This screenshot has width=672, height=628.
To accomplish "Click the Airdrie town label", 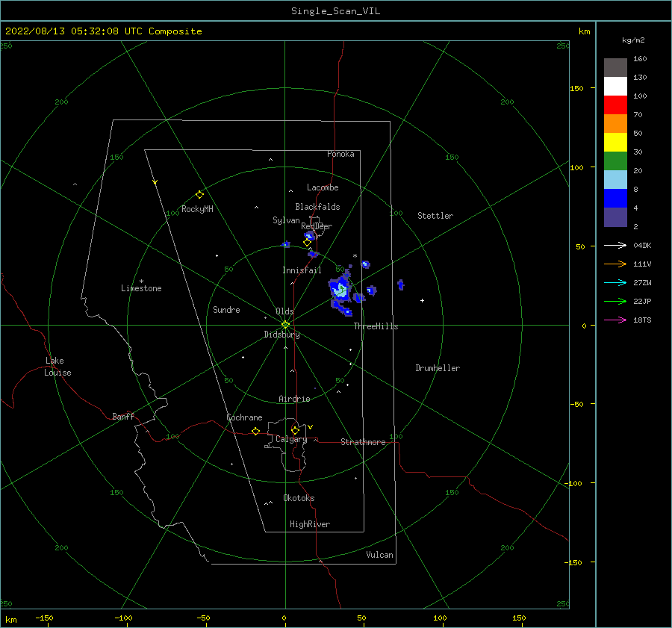I will [x=294, y=399].
